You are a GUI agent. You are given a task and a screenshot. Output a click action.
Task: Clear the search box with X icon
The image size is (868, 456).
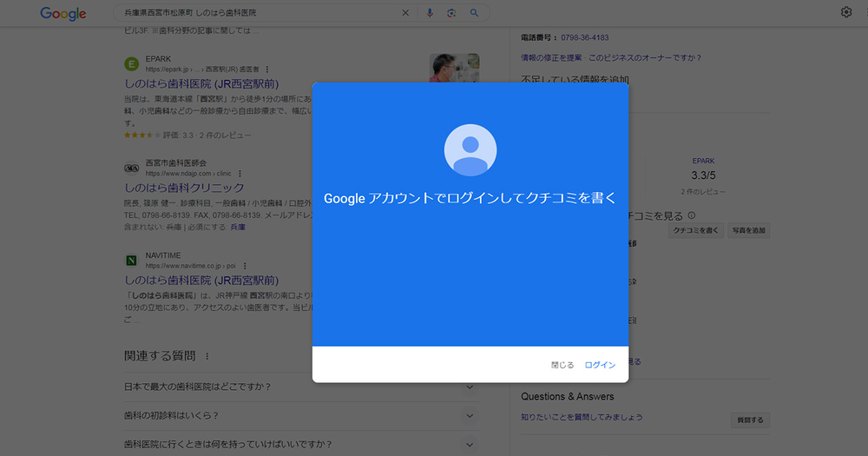pyautogui.click(x=405, y=13)
